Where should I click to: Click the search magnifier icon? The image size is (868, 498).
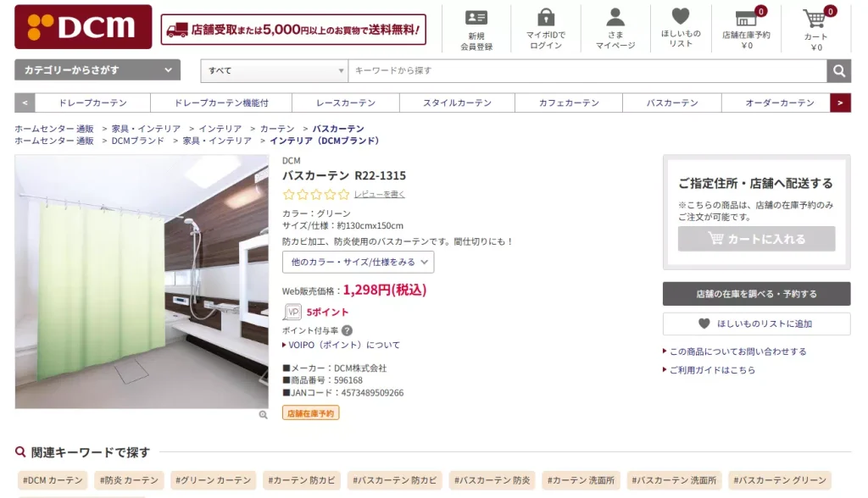click(838, 71)
